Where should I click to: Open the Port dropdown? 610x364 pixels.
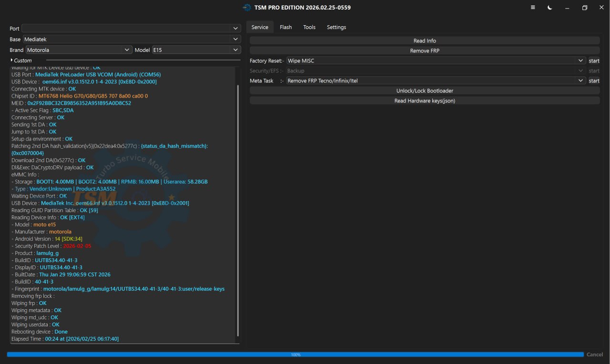point(131,29)
